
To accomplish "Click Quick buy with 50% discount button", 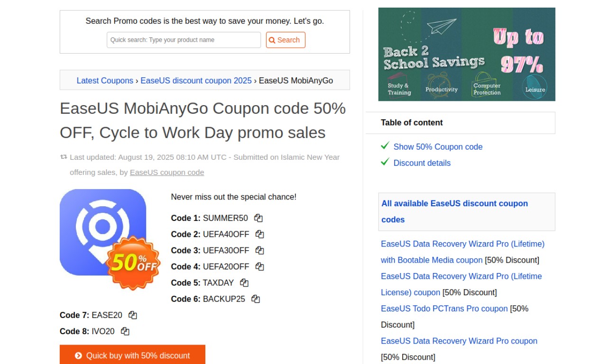I will tap(132, 355).
